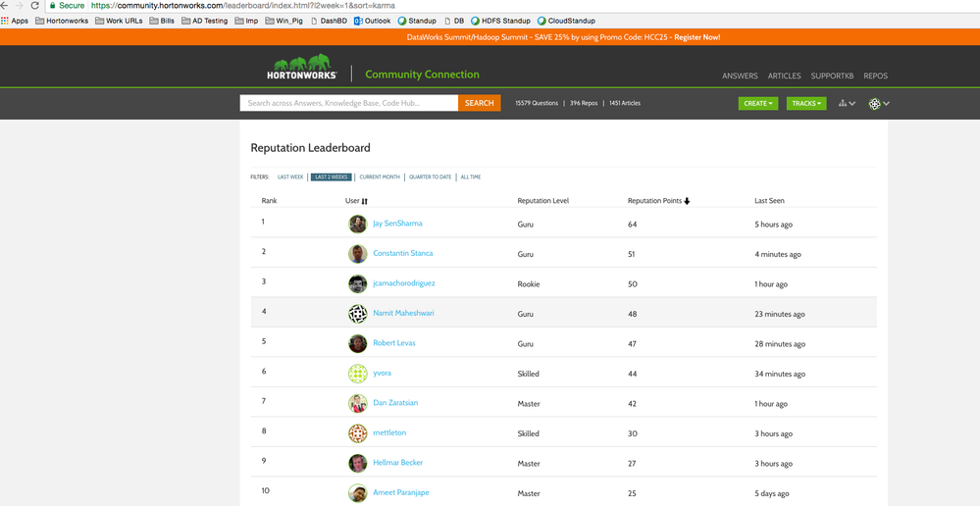Select the LAST 2 WEEKS filter

[332, 177]
